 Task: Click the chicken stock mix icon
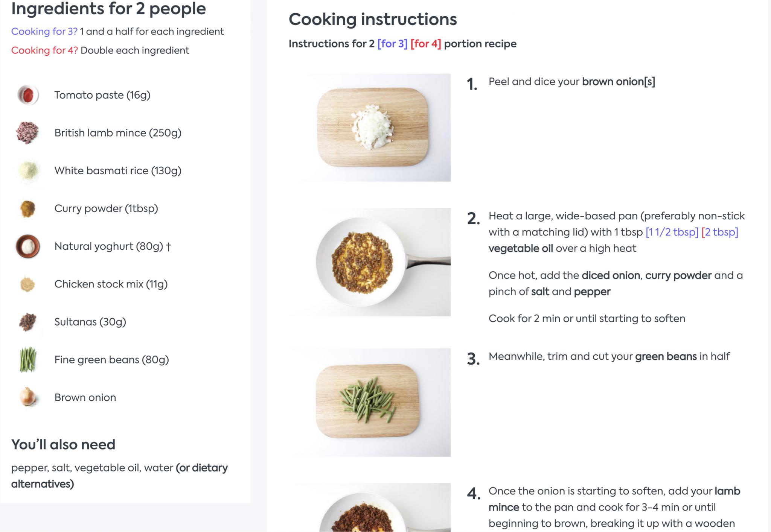click(x=28, y=284)
